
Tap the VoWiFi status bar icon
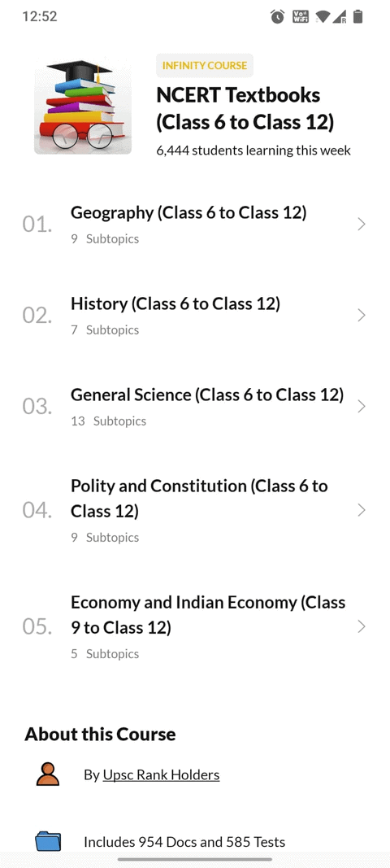301,17
